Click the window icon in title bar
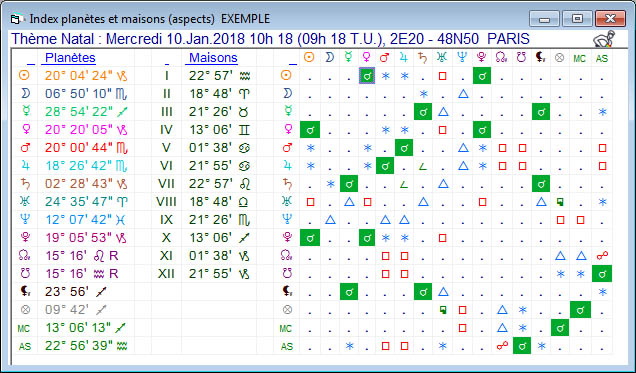This screenshot has height=373, width=636. (15, 19)
